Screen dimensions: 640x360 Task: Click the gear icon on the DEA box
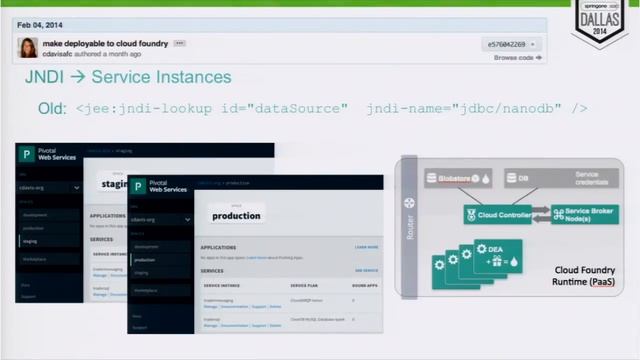point(482,249)
